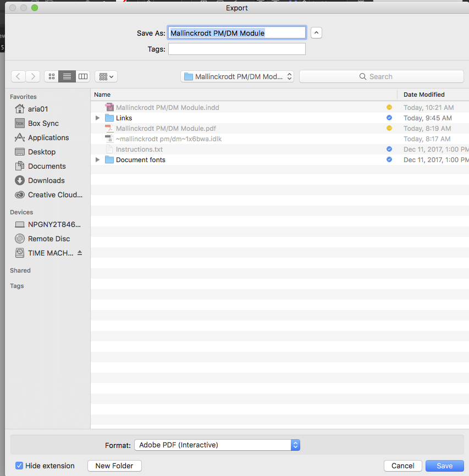Open Creative Cloud folder in sidebar

[x=48, y=195]
